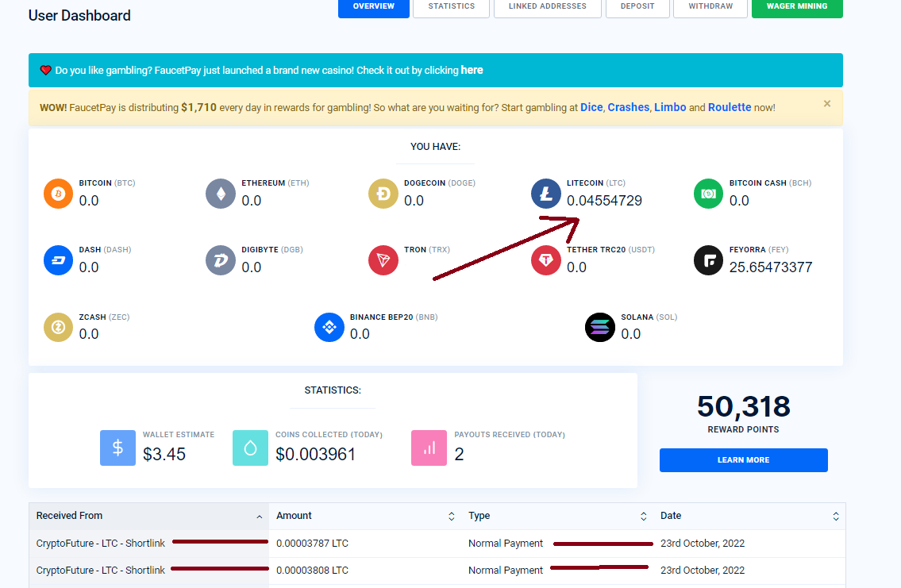Select the Feyorra balance 25.65473377
The image size is (901, 588).
pos(771,267)
